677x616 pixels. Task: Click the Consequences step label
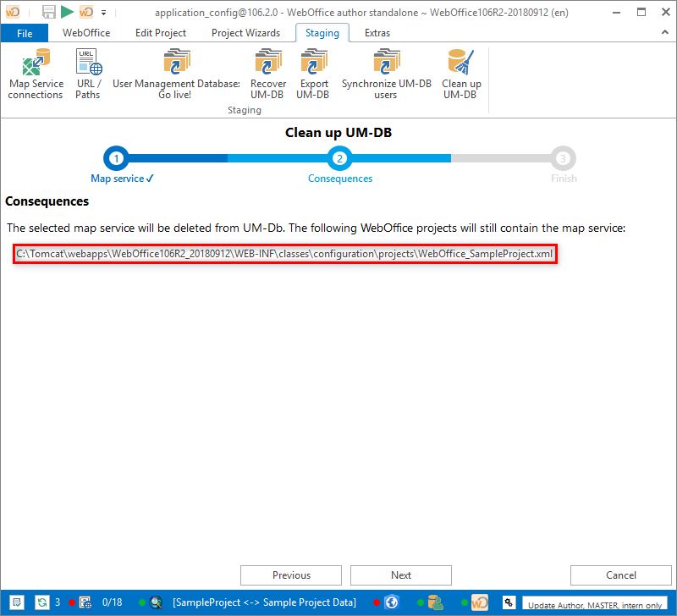(x=340, y=179)
